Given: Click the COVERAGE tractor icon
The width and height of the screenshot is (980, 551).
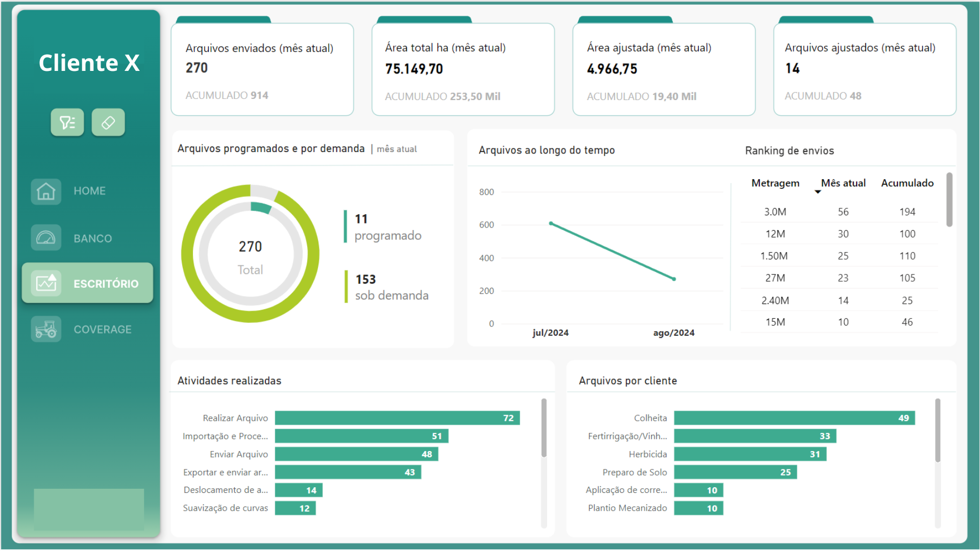Looking at the screenshot, I should 46,330.
